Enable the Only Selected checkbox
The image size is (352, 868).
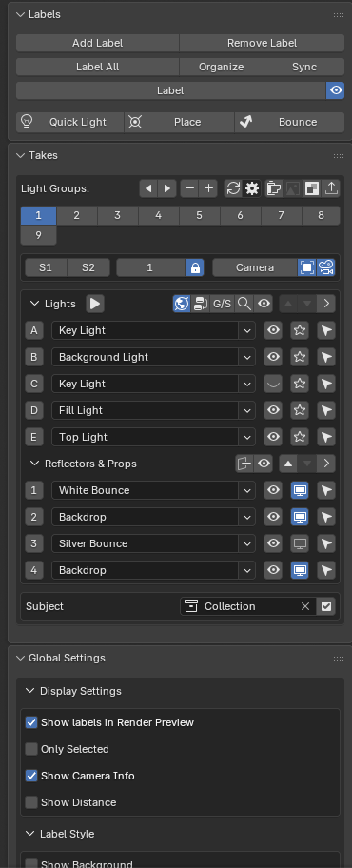[31, 749]
